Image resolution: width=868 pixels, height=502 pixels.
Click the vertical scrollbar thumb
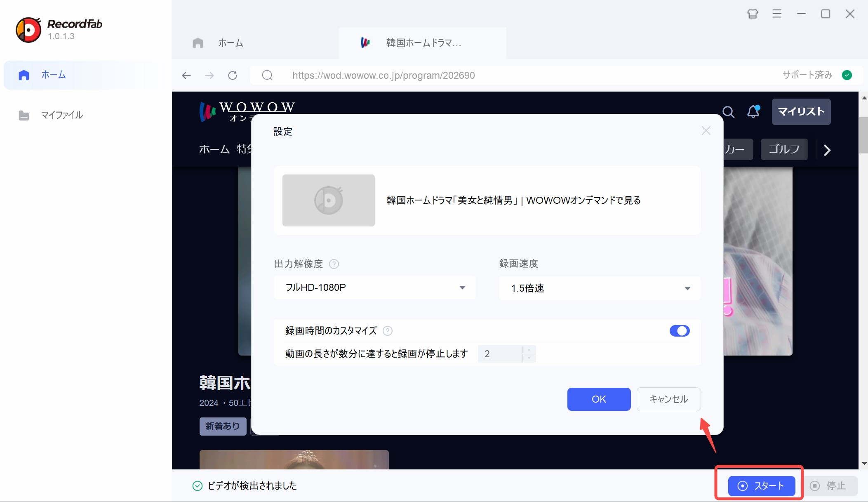[863, 135]
